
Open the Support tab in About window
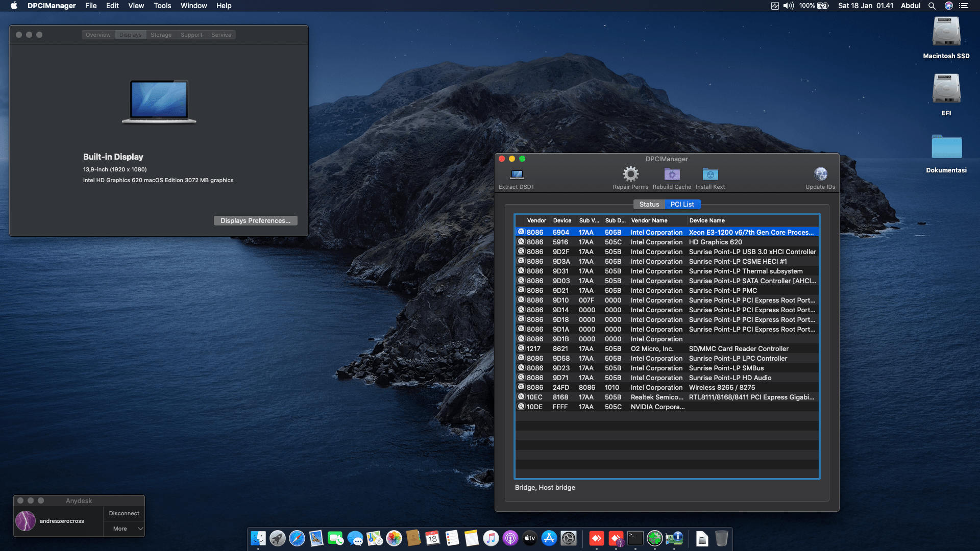(x=191, y=35)
